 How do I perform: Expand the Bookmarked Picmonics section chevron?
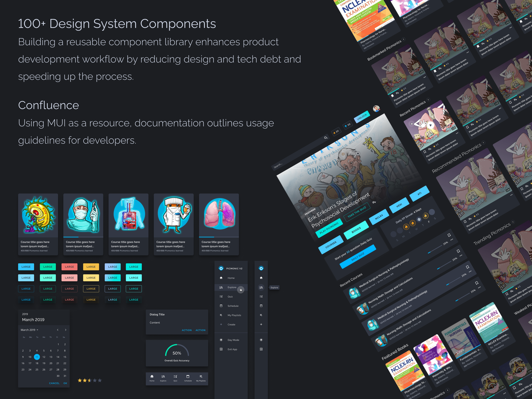click(404, 39)
